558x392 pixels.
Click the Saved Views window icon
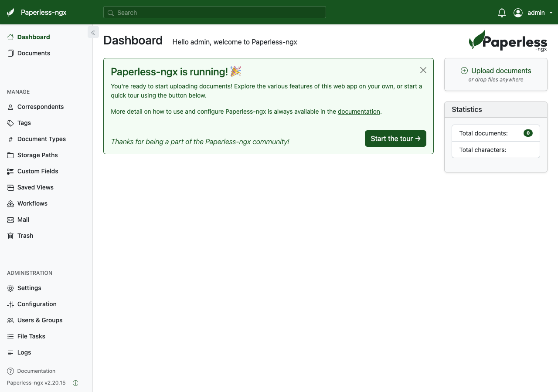click(10, 187)
